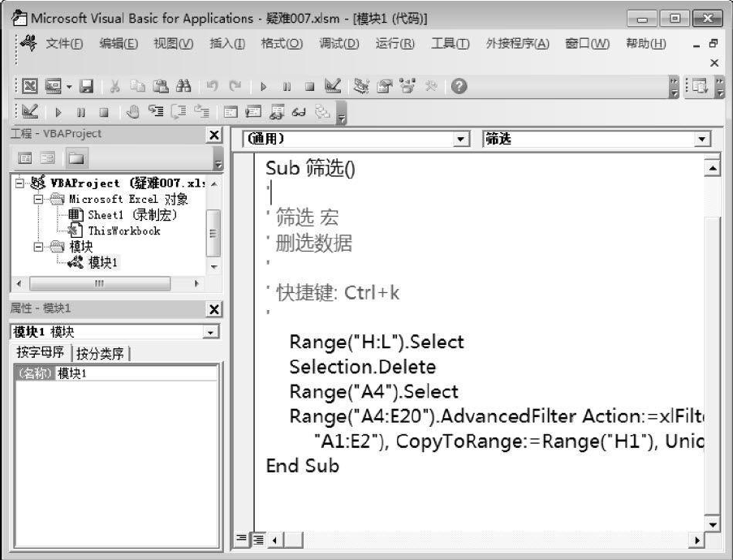Screen dimensions: 733x560
Task: Open Toolbox icon in toolbar
Action: click(430, 86)
